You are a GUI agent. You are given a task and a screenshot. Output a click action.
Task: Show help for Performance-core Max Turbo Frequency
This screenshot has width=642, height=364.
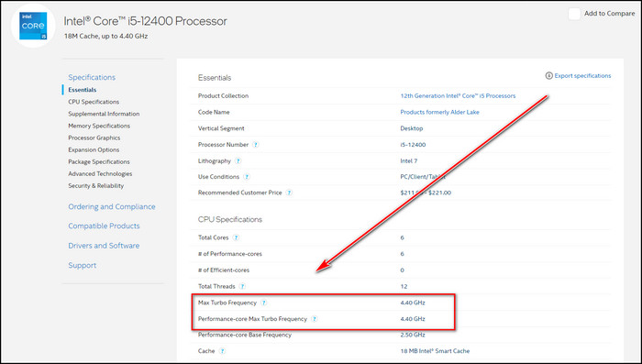[314, 318]
